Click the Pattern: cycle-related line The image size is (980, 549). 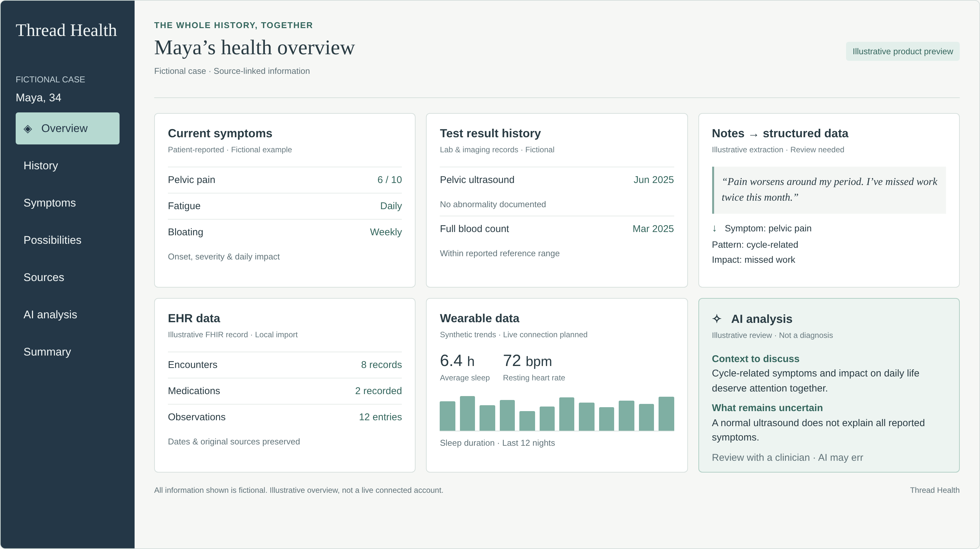pos(755,245)
